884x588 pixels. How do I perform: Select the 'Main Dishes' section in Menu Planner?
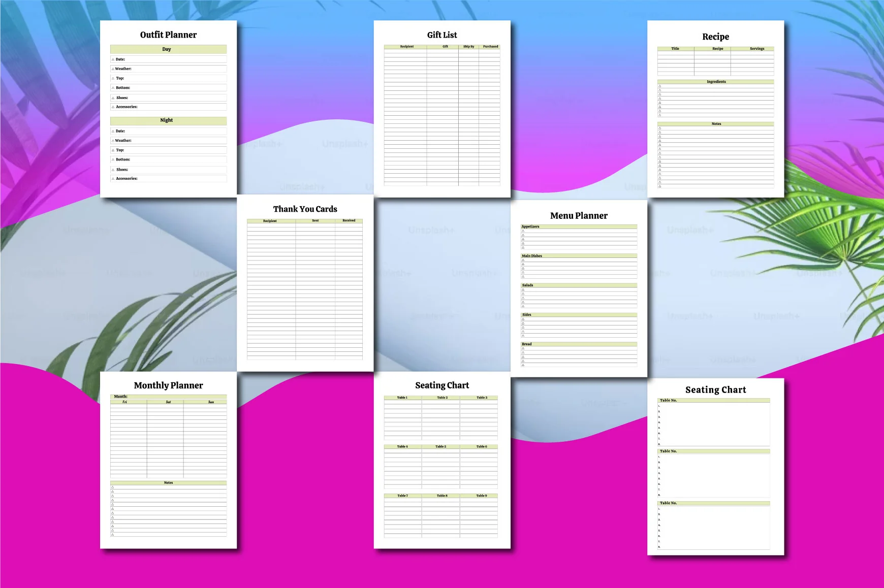pos(579,256)
